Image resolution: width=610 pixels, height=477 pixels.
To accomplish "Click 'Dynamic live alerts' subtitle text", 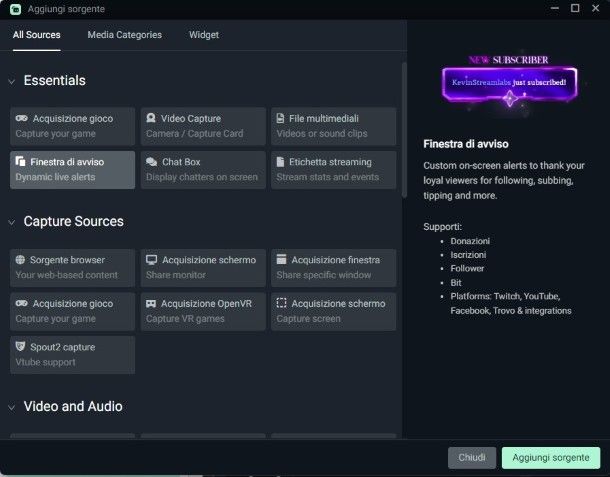I will click(x=55, y=177).
